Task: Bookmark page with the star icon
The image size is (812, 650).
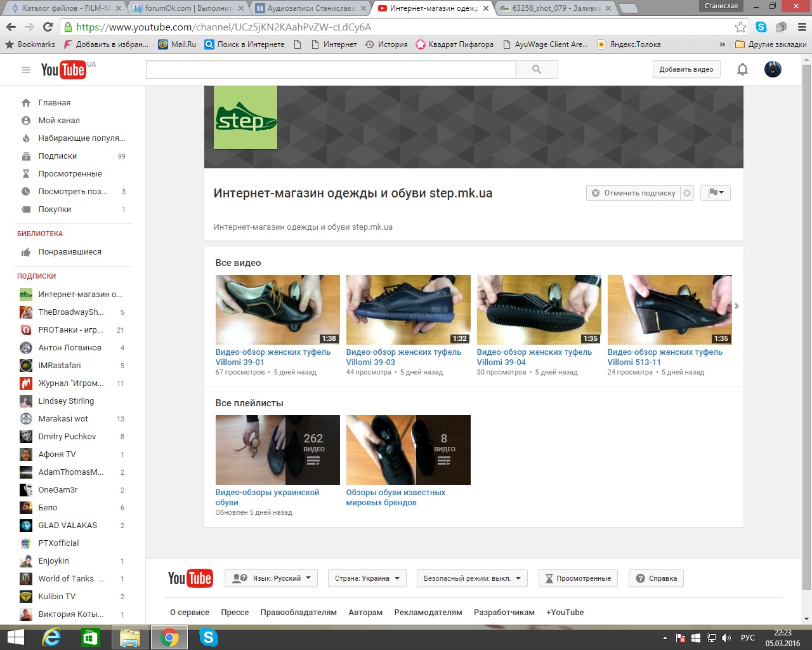Action: [x=740, y=27]
